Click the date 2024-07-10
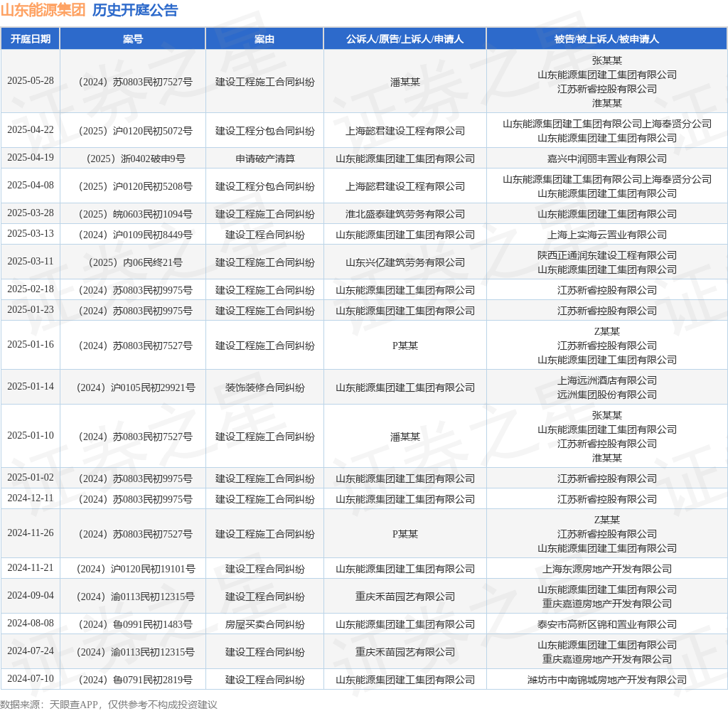728x711 pixels. coord(31,679)
